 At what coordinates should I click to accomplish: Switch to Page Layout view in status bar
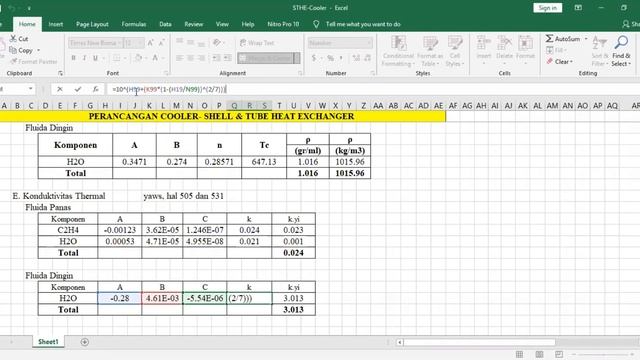tap(539, 354)
